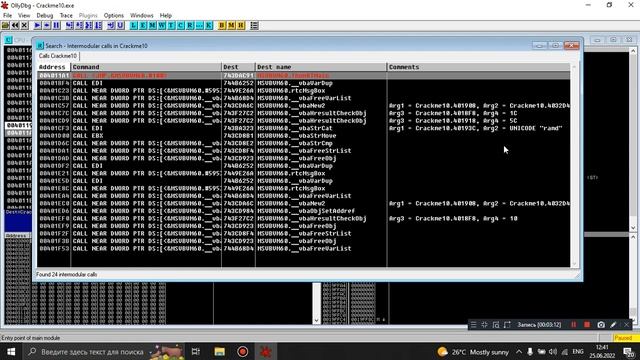The image size is (640, 360).
Task: Open memory breakpoints via yellow M icon
Action: [231, 25]
